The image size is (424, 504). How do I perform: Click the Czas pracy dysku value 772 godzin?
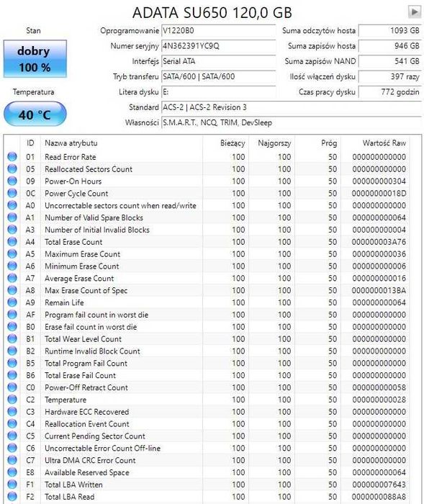[390, 92]
